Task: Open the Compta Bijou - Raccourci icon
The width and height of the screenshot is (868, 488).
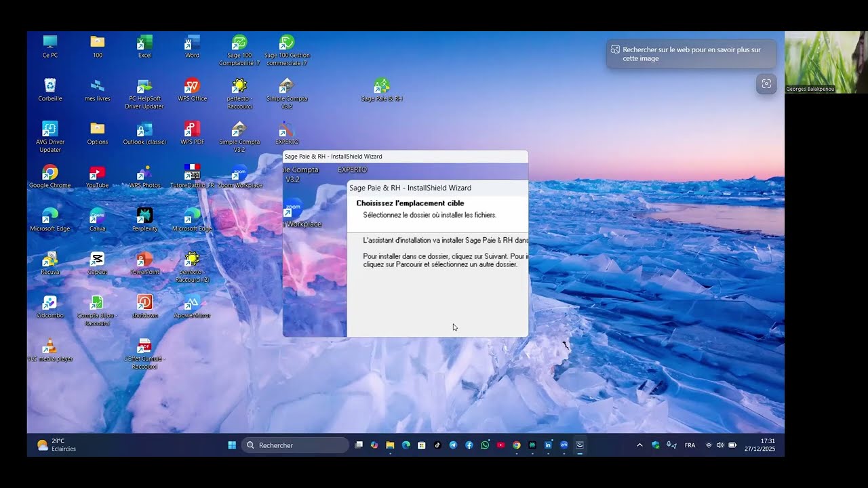Action: click(x=98, y=310)
